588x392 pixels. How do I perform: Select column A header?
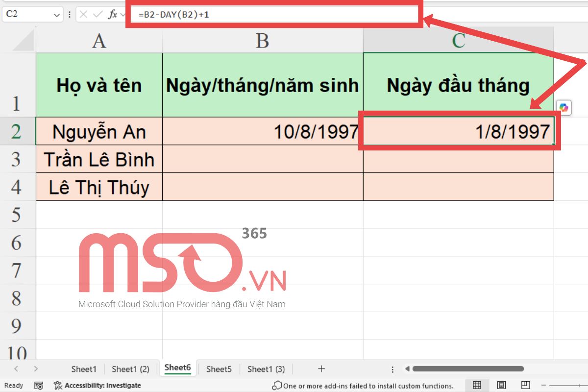point(99,40)
